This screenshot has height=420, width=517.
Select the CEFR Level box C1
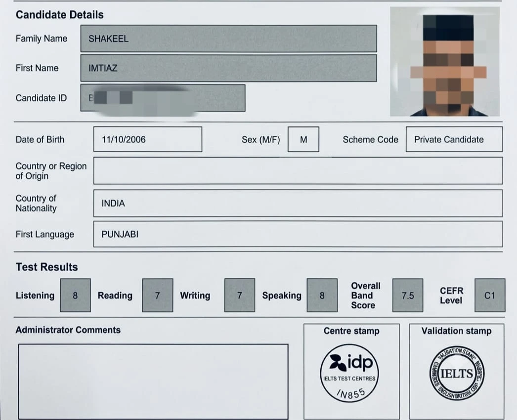pos(490,295)
